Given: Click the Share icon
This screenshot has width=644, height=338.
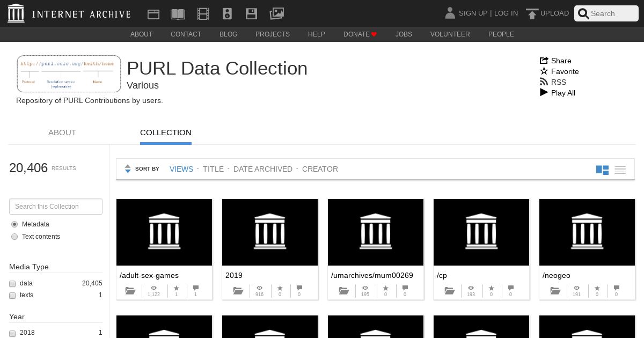Looking at the screenshot, I should [x=544, y=61].
